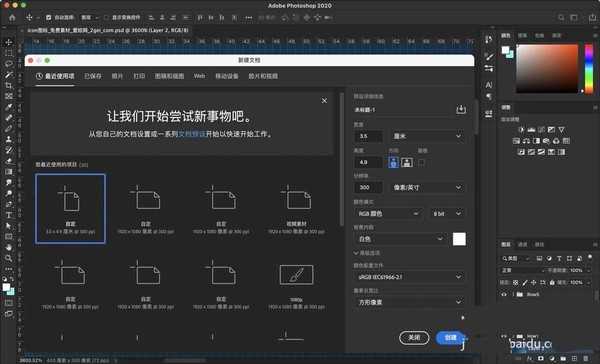Toggle layer filter on/off switch

tap(590, 257)
